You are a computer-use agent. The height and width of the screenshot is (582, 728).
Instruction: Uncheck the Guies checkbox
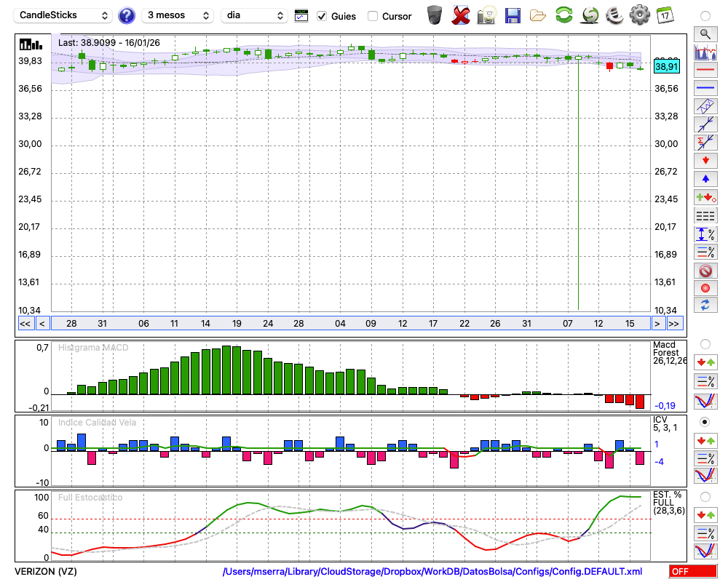pos(322,16)
